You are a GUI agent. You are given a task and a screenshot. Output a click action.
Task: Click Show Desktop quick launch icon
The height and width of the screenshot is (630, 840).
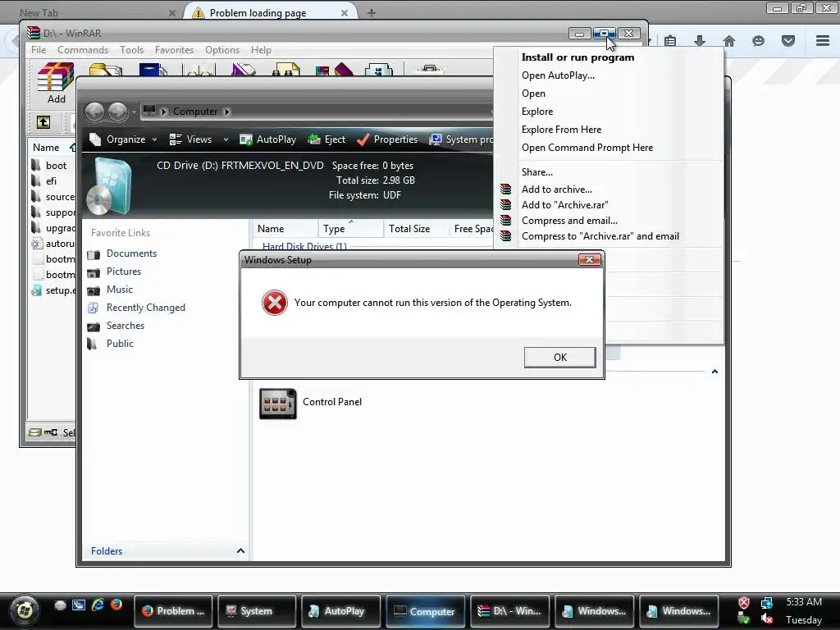60,605
